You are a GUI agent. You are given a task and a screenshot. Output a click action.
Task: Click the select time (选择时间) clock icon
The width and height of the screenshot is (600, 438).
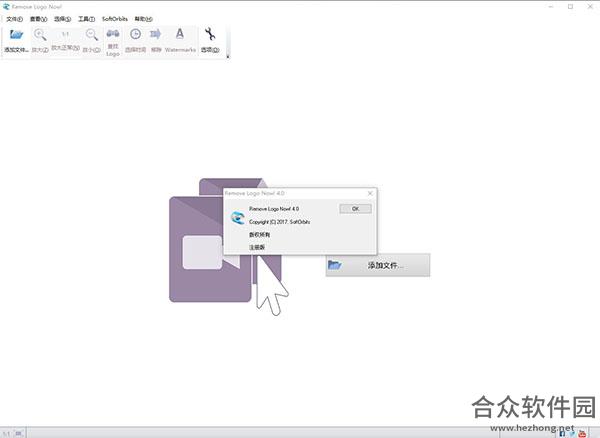(135, 34)
